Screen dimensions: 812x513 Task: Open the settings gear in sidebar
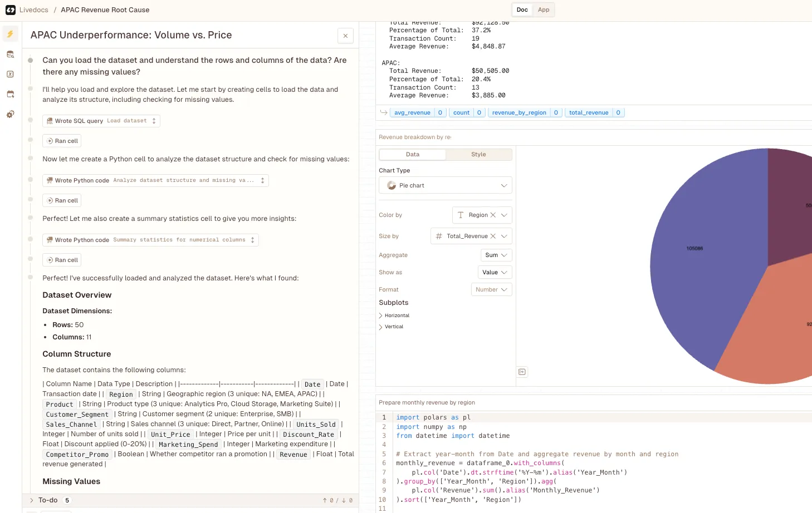[x=10, y=114]
